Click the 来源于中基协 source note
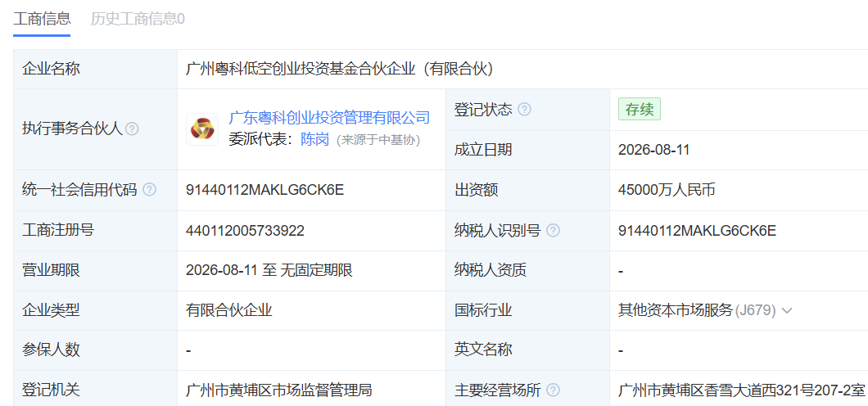 [x=378, y=140]
